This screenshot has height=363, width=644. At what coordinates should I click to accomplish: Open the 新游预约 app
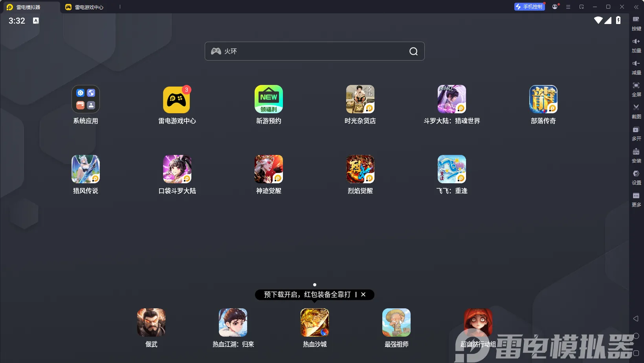[x=269, y=99]
